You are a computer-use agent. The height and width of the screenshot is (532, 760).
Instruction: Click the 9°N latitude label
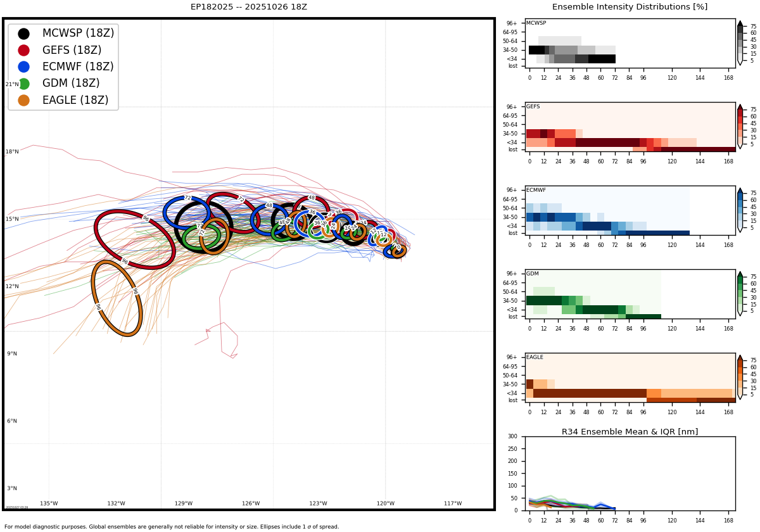[13, 354]
